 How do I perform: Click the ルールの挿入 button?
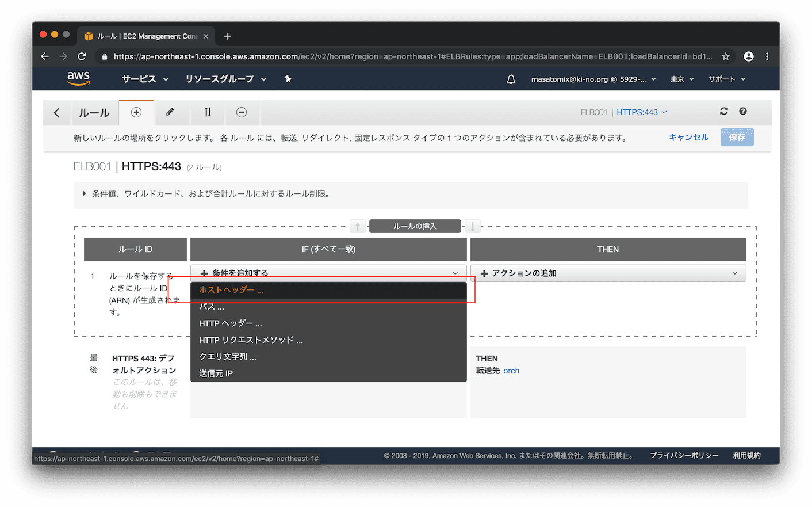(415, 226)
